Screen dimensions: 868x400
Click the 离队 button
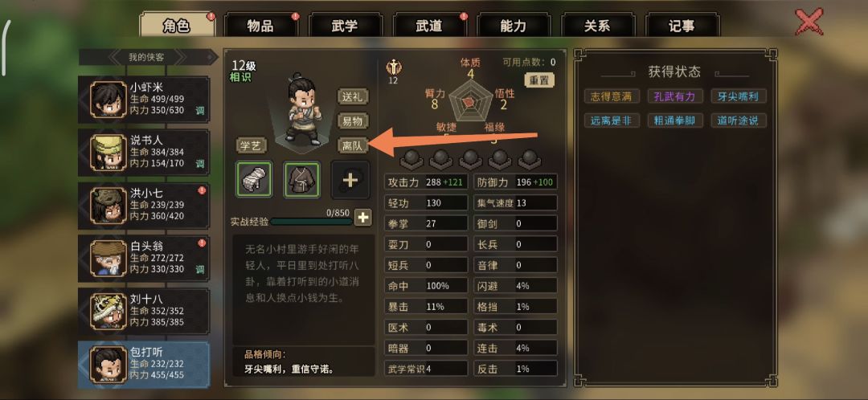point(353,145)
